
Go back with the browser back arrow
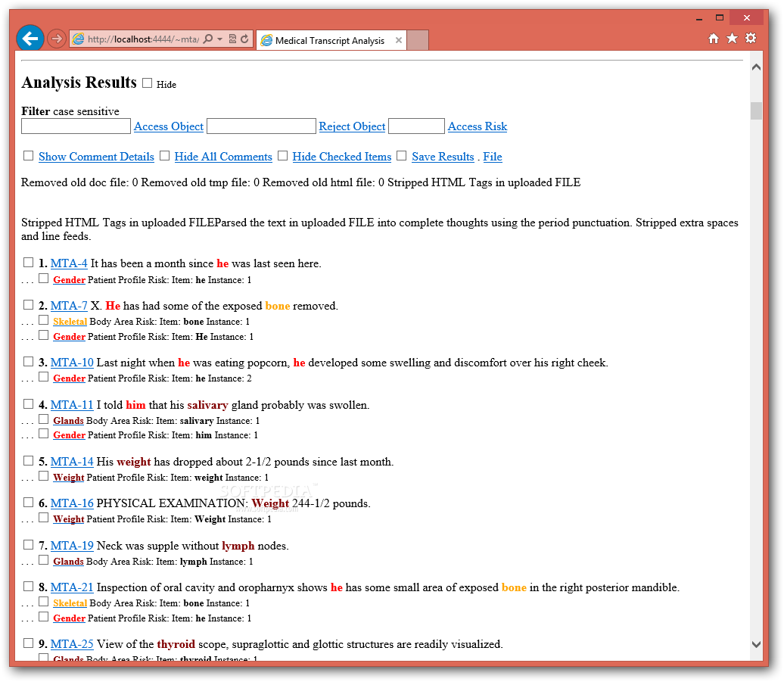point(30,39)
